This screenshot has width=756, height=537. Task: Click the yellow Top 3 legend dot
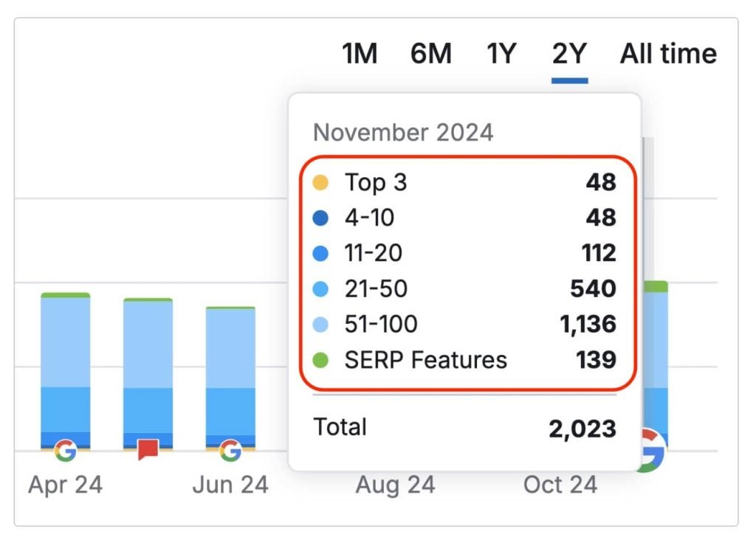320,183
